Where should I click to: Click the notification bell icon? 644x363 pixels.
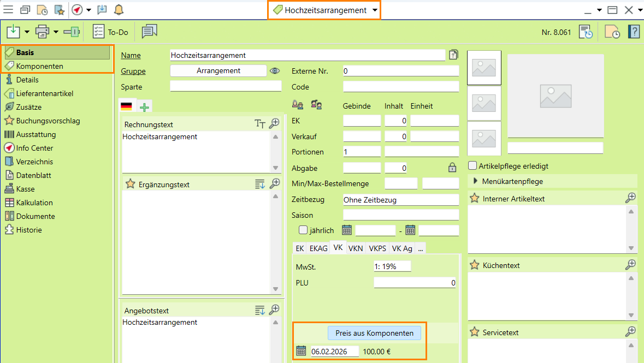tap(119, 10)
